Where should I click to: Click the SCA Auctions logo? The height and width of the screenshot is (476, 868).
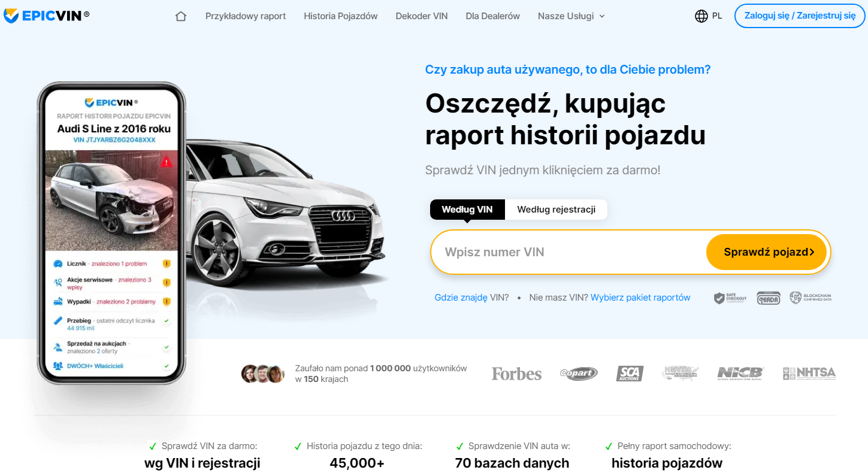pos(630,374)
